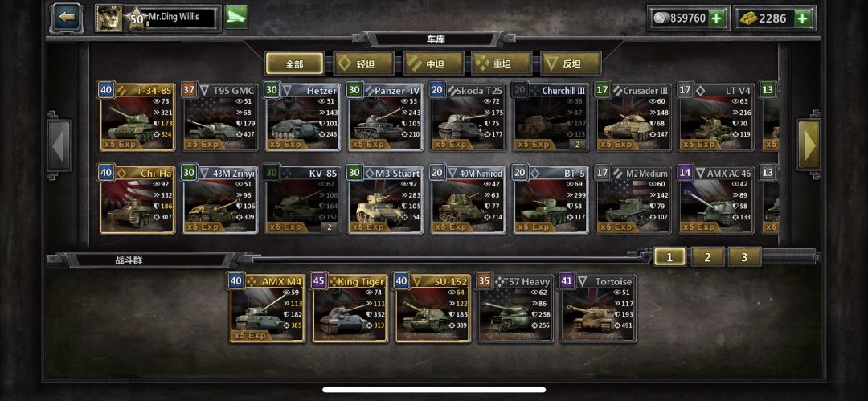This screenshot has height=401, width=868.
Task: Switch to battle group page 3
Action: (x=744, y=257)
